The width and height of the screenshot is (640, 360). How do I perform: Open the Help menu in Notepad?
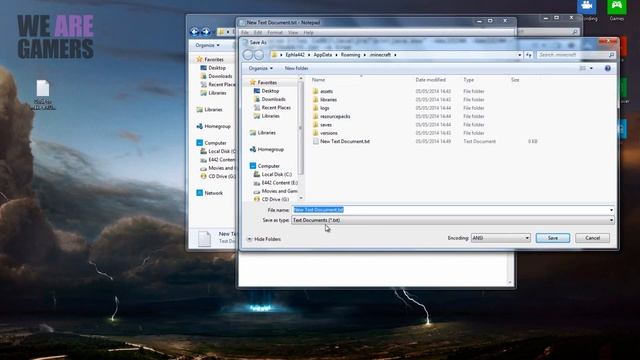point(308,33)
